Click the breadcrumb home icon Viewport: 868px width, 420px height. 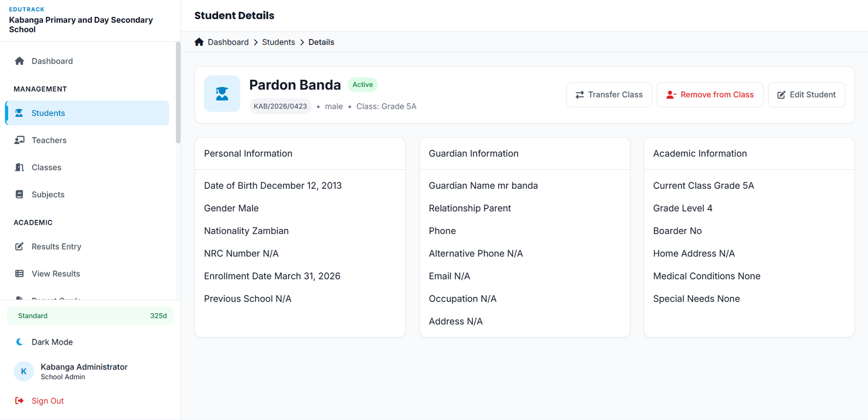pyautogui.click(x=199, y=42)
